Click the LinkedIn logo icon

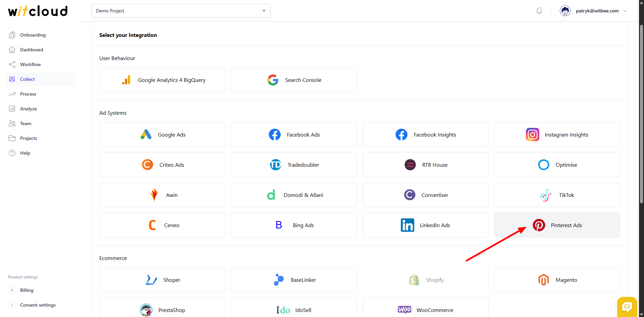[x=408, y=225]
